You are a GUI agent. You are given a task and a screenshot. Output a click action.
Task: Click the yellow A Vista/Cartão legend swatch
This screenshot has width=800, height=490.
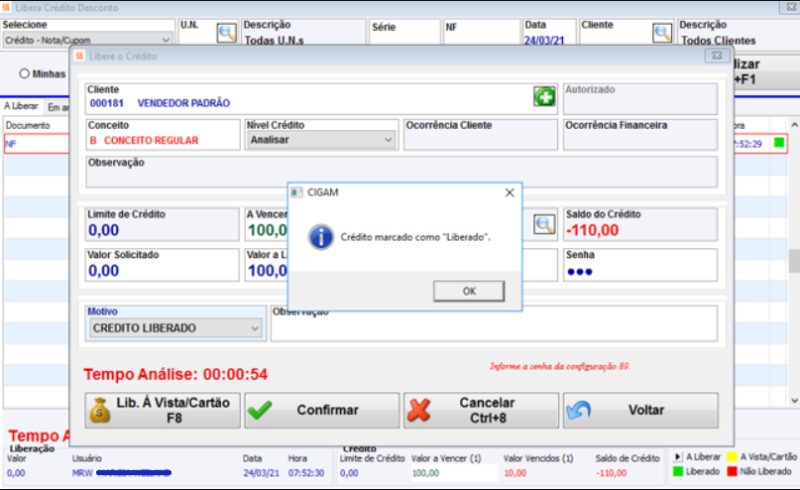[x=732, y=457]
